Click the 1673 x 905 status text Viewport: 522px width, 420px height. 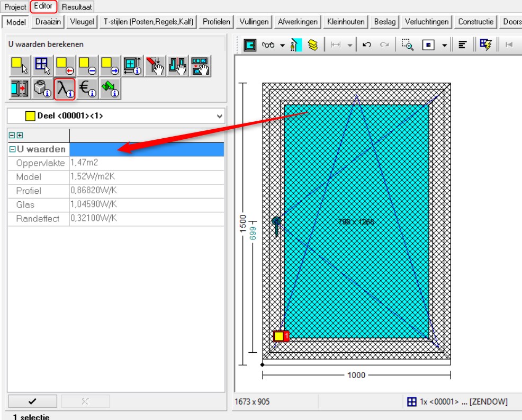(x=252, y=401)
